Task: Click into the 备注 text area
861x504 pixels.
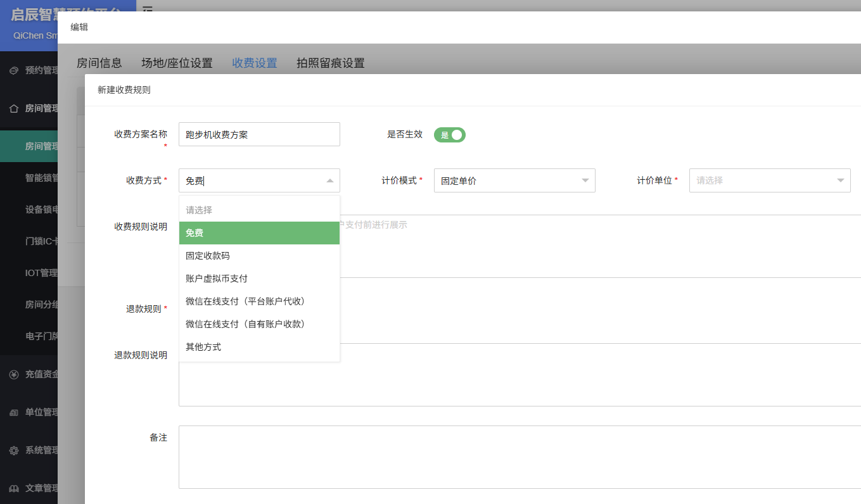Action: [x=519, y=457]
